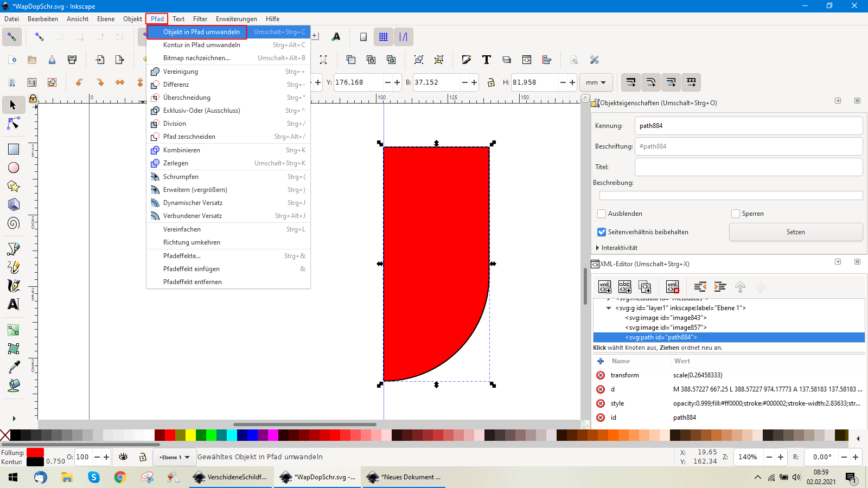Expand the Interaktivität section
The width and height of the screenshot is (868, 488).
coord(598,248)
